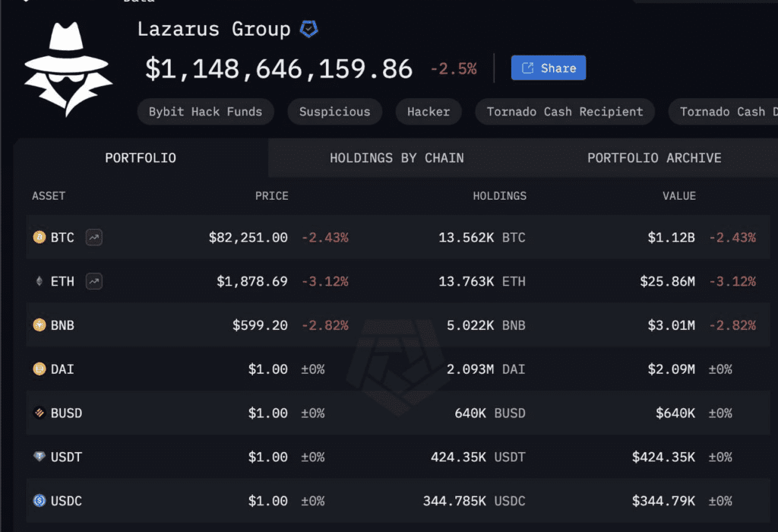Click the BUSD coin icon
Image resolution: width=778 pixels, height=532 pixels.
pos(40,413)
